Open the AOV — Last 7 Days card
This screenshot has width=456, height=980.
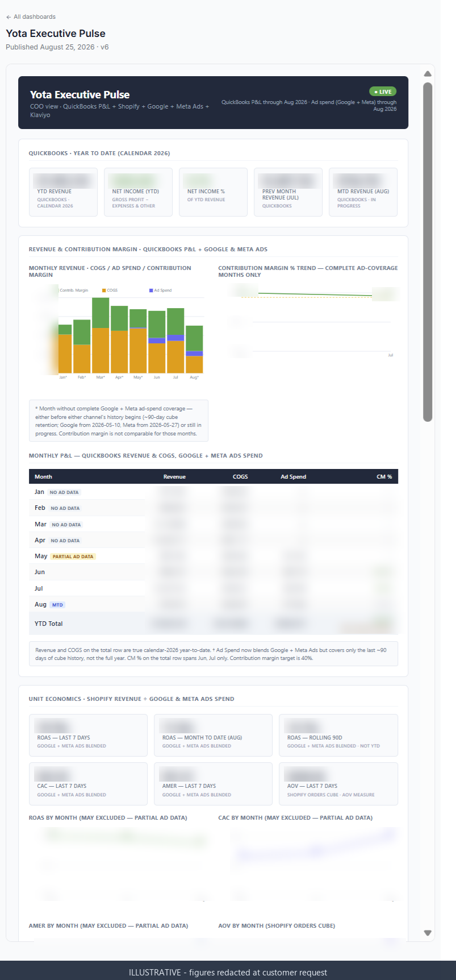pyautogui.click(x=338, y=784)
